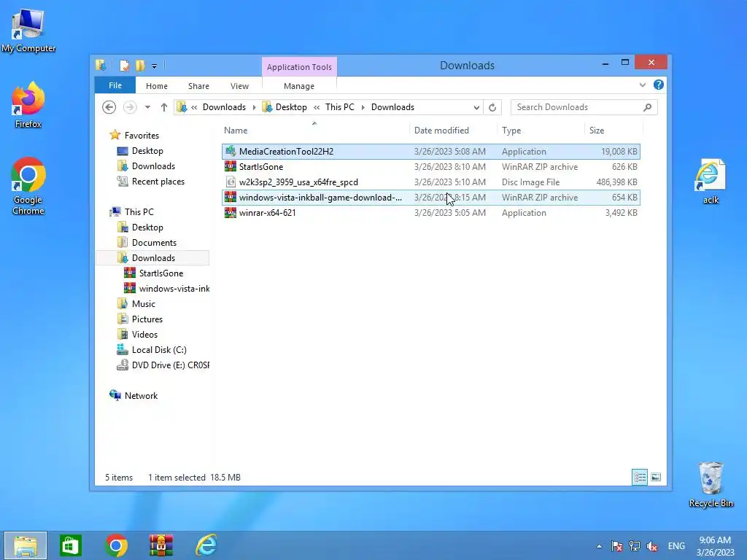Open the View ribbon tab
This screenshot has width=747, height=560.
(x=239, y=86)
